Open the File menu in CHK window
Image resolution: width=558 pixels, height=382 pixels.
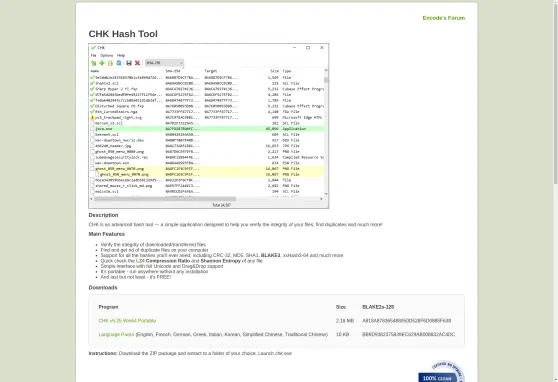coord(93,56)
